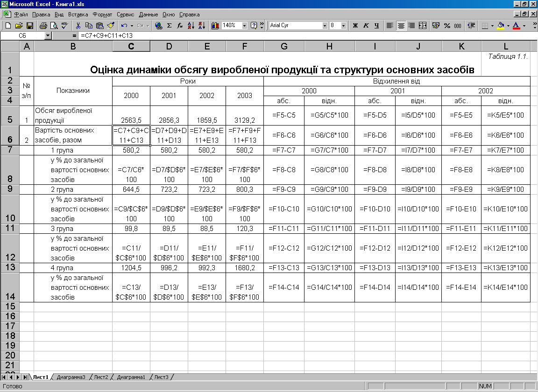Apply currency format icon
Viewport: 538px width, 392px height.
pos(436,25)
